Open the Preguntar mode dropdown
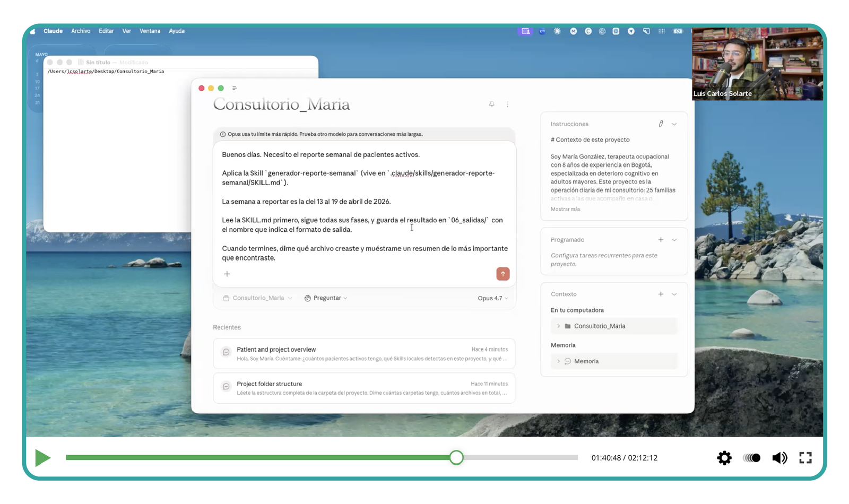 point(326,298)
